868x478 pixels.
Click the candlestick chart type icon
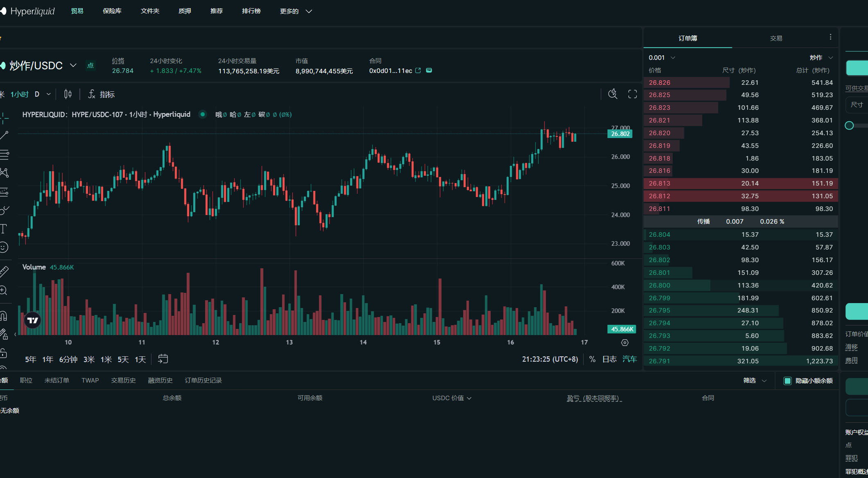[x=68, y=94]
